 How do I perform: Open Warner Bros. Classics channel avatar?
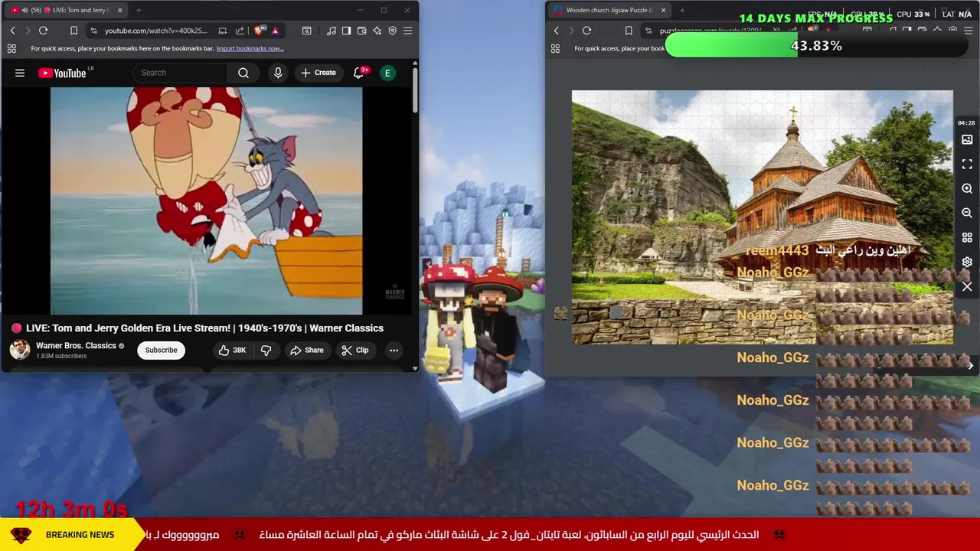pyautogui.click(x=19, y=350)
